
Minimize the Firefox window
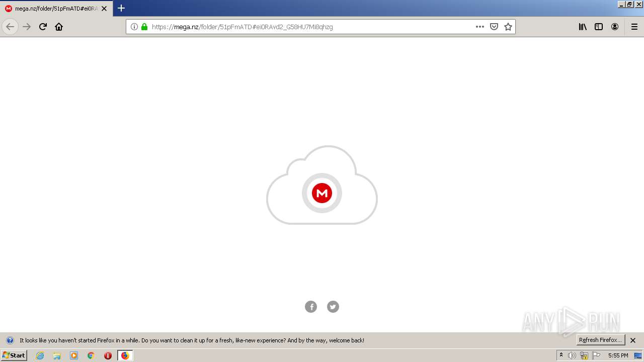(x=621, y=4)
